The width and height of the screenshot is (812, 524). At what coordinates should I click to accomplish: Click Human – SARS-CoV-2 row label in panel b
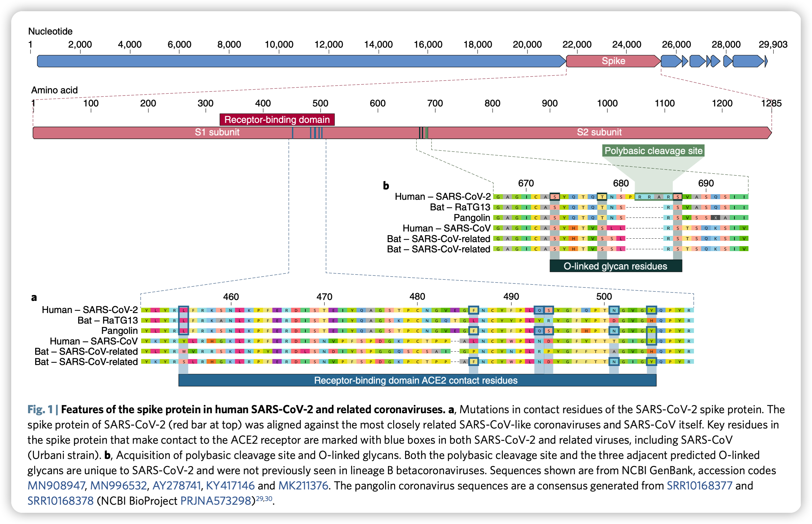tap(443, 197)
